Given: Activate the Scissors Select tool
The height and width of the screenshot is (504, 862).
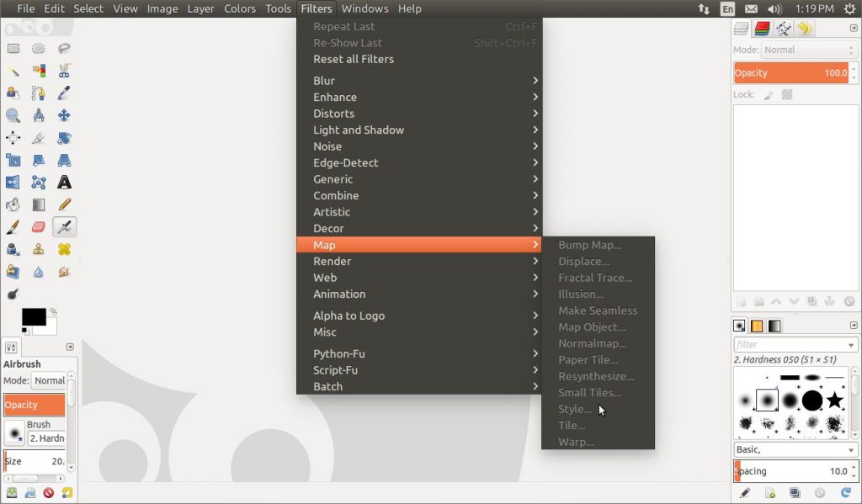Looking at the screenshot, I should [x=63, y=71].
